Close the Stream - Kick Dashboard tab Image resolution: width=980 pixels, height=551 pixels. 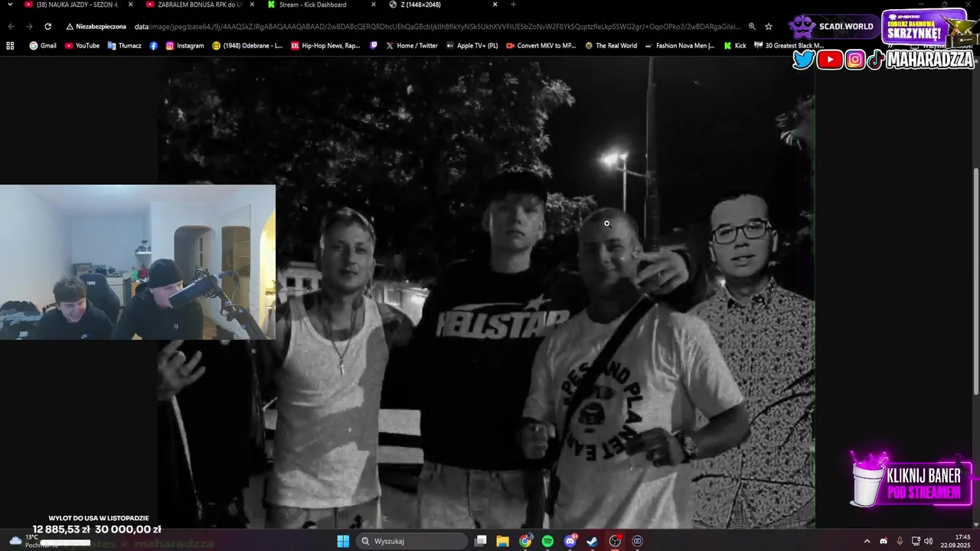click(x=374, y=5)
